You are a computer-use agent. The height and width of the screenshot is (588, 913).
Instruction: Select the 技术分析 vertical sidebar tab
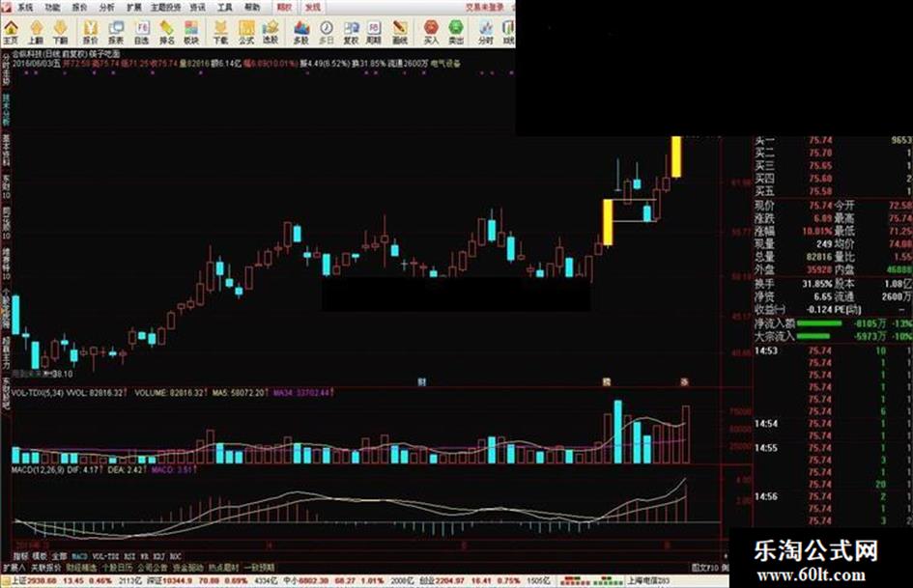click(x=6, y=110)
